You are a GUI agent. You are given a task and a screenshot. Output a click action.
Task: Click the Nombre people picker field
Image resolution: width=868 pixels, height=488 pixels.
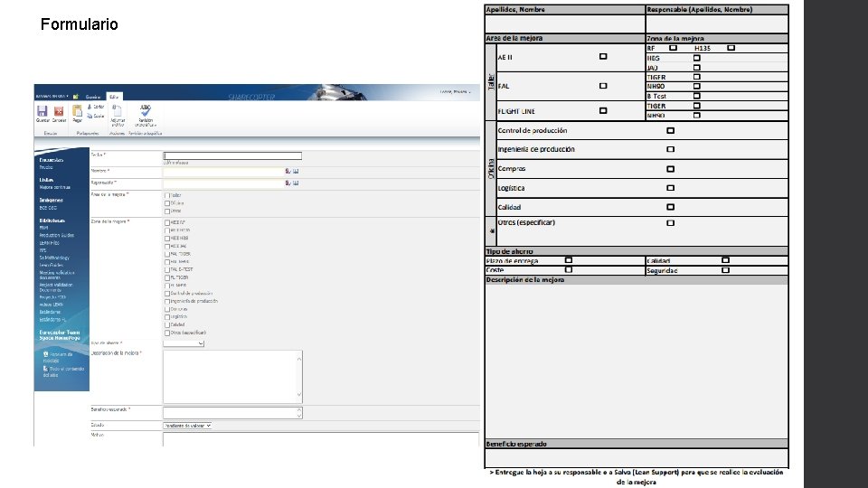[223, 171]
